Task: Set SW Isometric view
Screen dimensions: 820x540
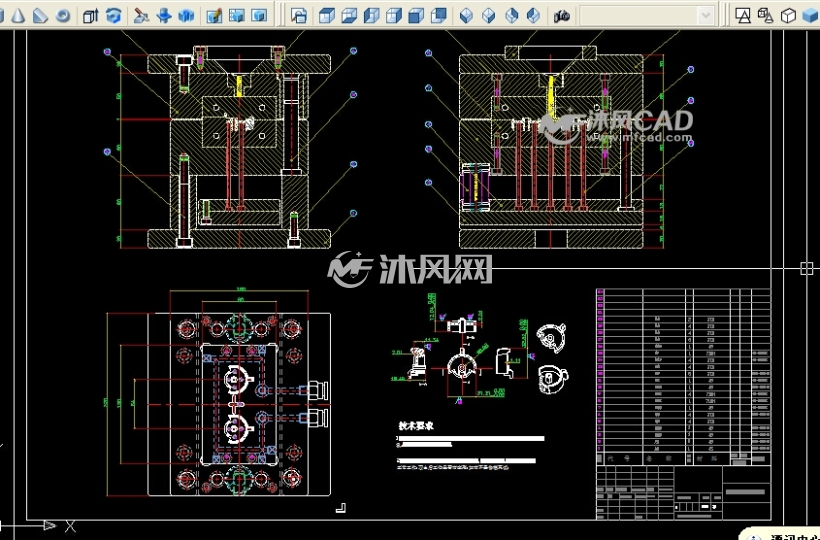Action: [x=466, y=16]
